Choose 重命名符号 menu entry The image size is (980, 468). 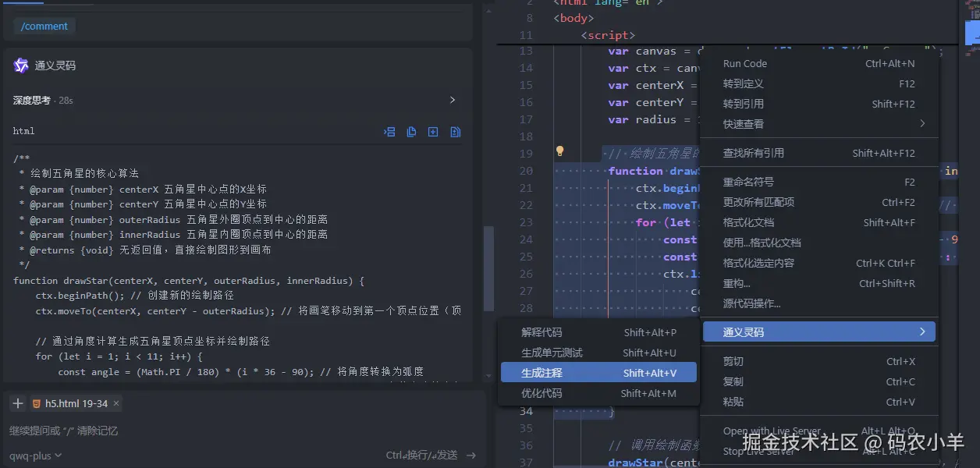(818, 182)
